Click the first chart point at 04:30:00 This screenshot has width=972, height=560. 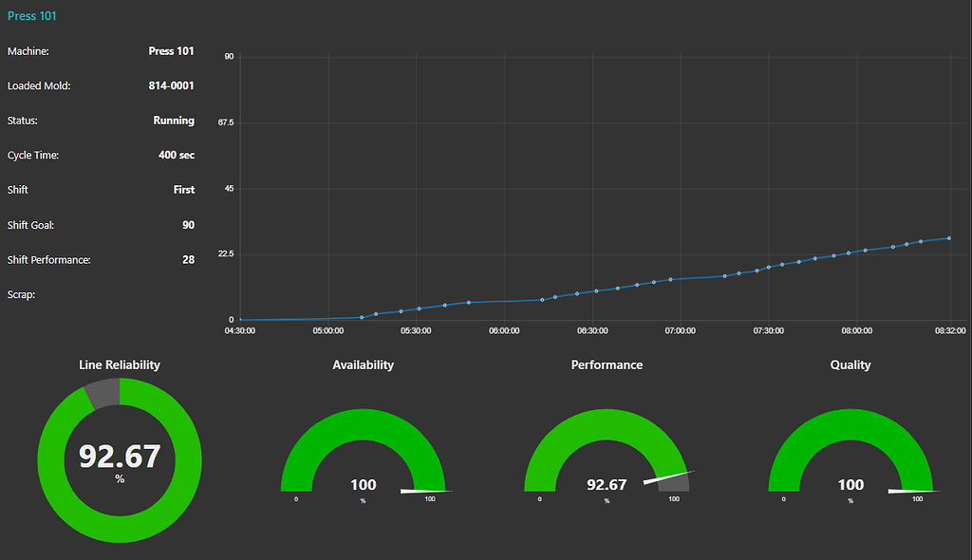tap(241, 318)
